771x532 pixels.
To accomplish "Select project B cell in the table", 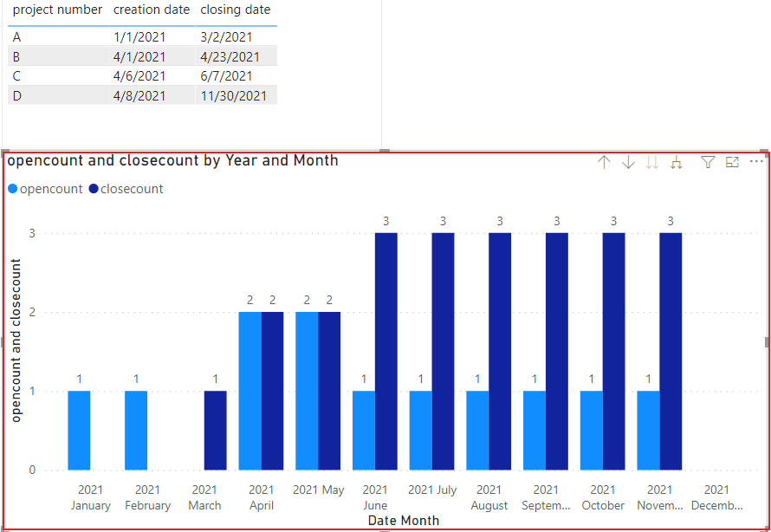I will pyautogui.click(x=58, y=56).
